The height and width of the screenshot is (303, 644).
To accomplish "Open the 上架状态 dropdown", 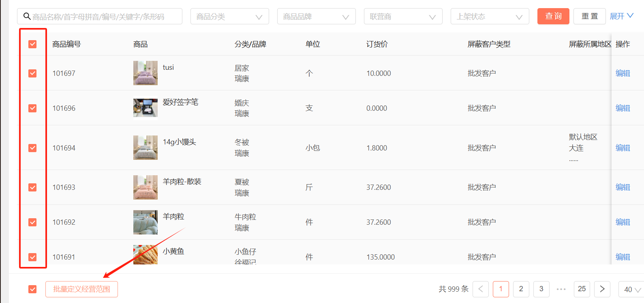I will click(x=490, y=16).
